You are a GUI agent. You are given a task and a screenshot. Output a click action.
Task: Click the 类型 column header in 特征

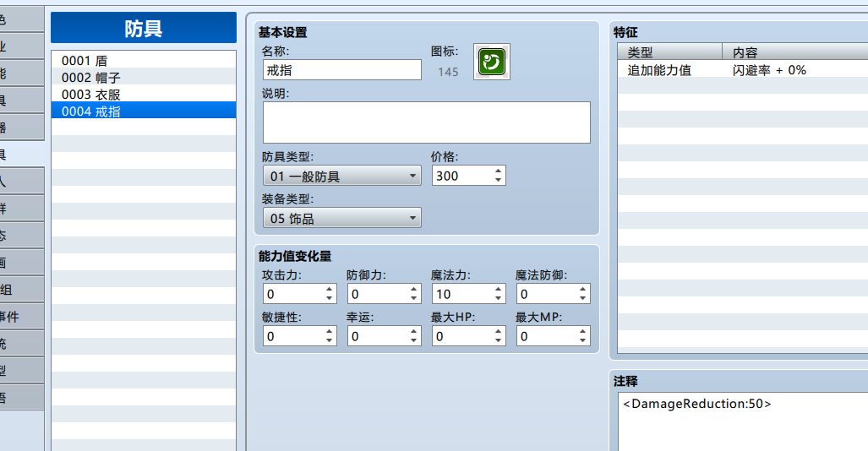[x=670, y=52]
